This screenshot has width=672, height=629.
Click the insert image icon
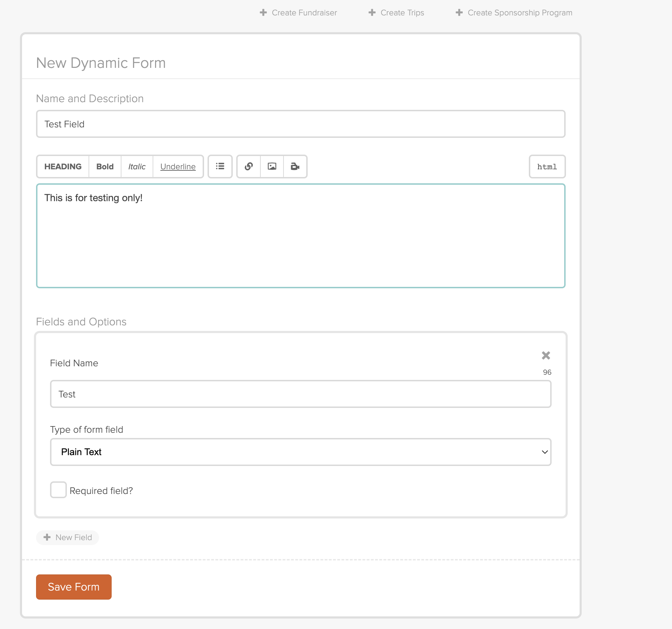coord(272,167)
